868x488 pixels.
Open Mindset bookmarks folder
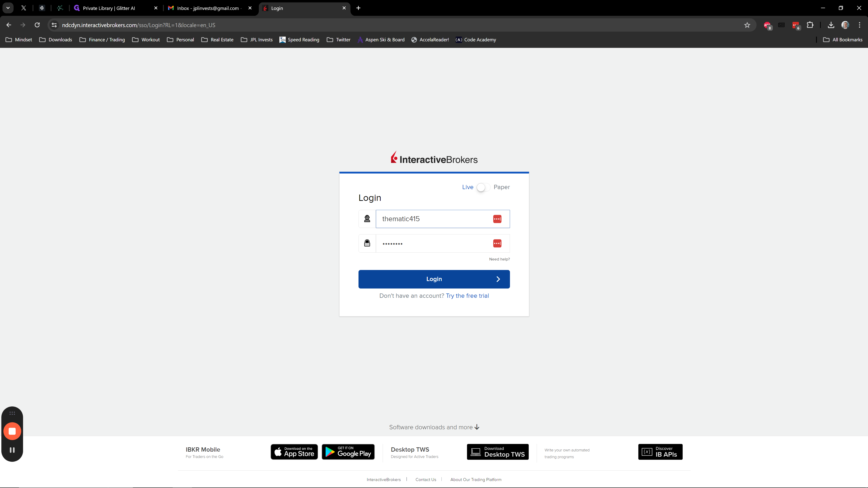(19, 40)
